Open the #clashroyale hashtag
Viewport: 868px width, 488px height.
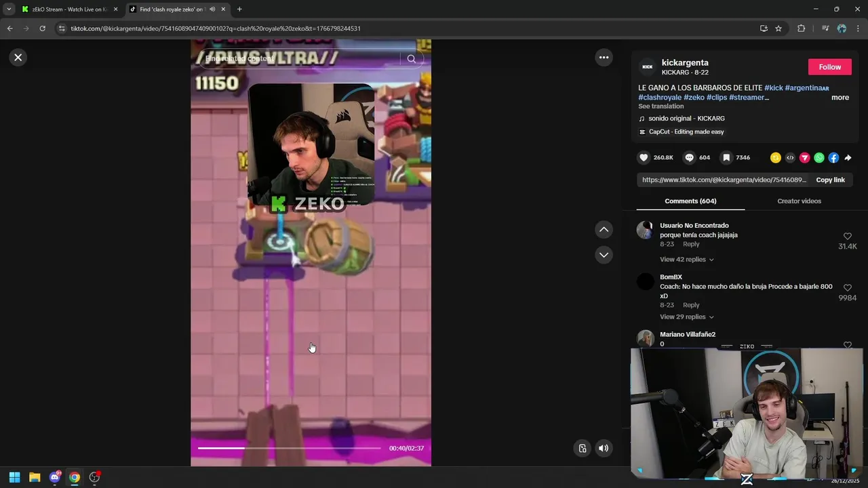(660, 98)
